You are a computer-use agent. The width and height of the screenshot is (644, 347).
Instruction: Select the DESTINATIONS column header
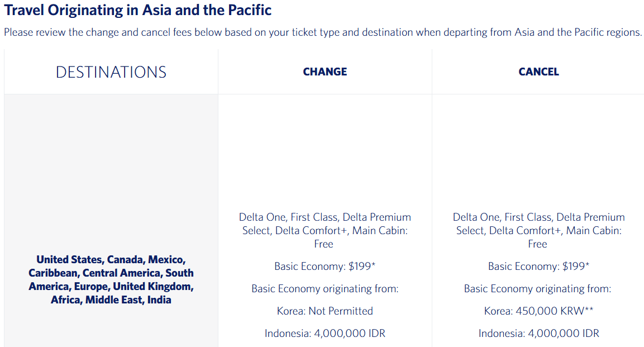coord(111,72)
